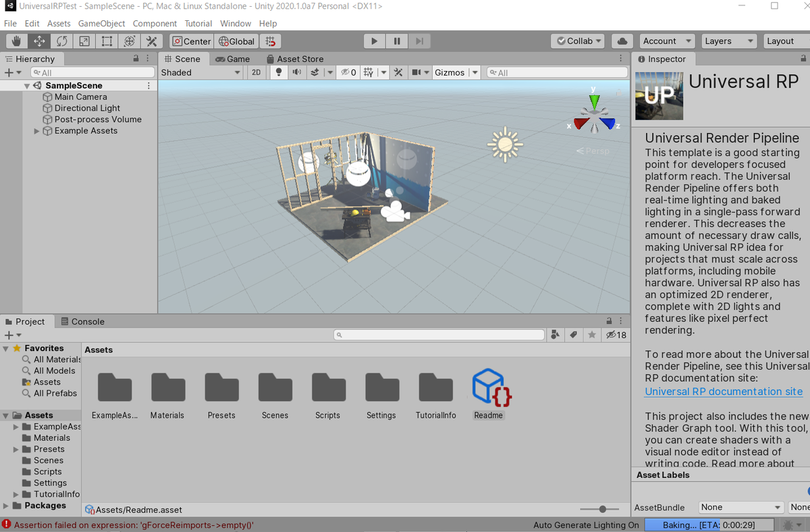Select Main Camera in Hierarchy
This screenshot has height=532, width=810.
click(80, 97)
